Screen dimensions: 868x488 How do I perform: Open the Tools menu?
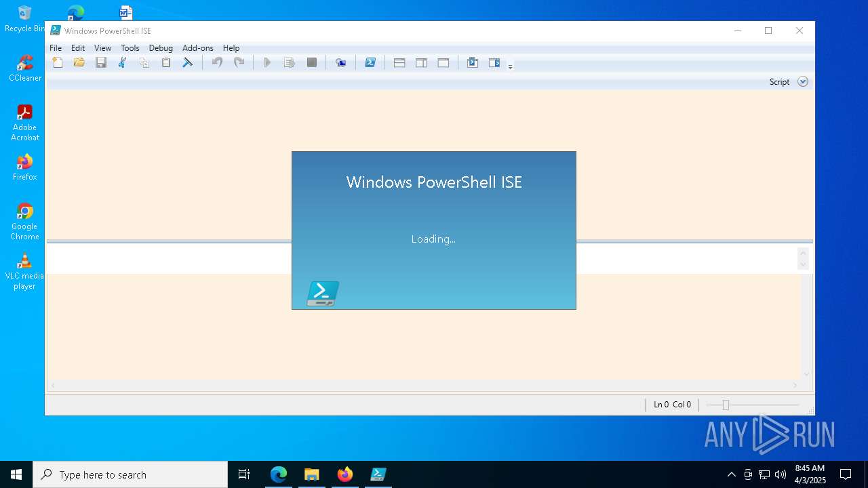[130, 48]
